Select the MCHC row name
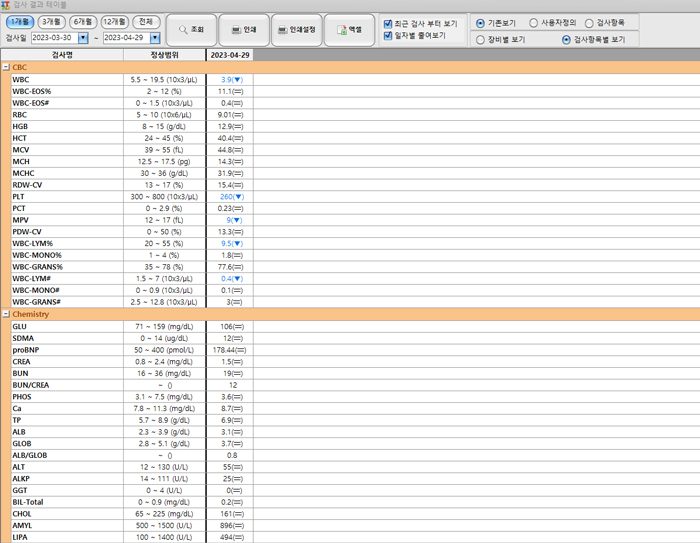The width and height of the screenshot is (700, 543). coord(23,173)
